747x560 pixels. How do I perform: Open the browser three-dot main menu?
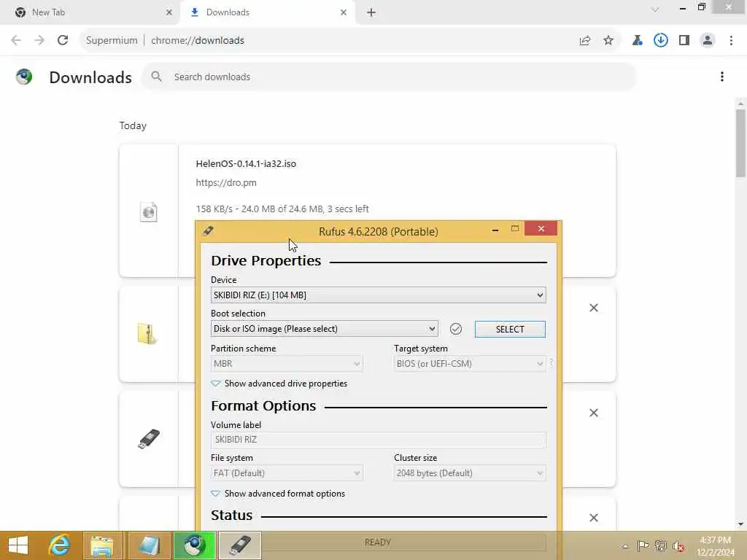731,41
